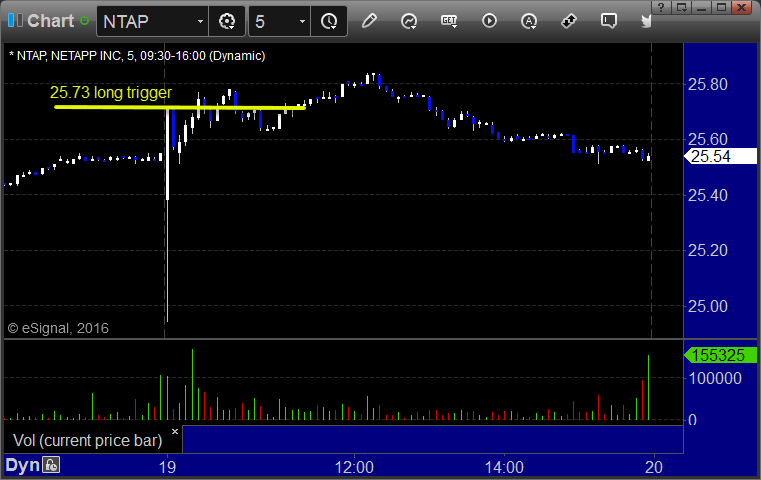This screenshot has height=480, width=761.
Task: Click the Chart window title label
Action: pos(50,21)
